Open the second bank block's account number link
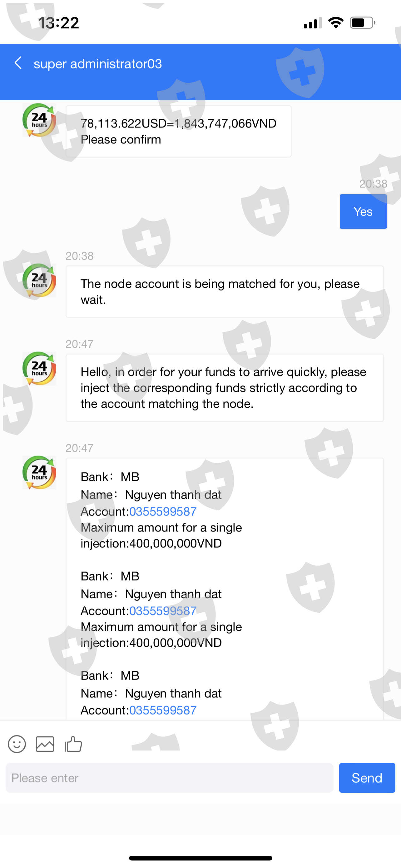The width and height of the screenshot is (401, 868). point(163,611)
